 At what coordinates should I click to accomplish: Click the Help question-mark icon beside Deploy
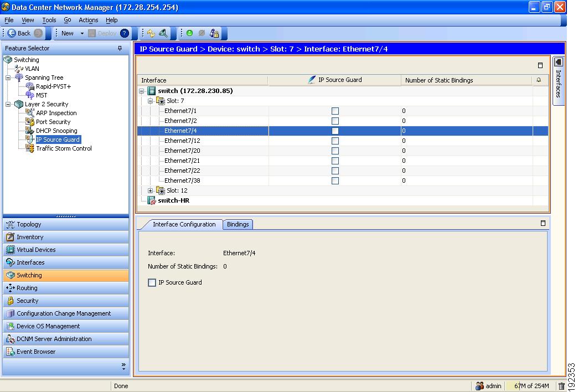tap(123, 33)
